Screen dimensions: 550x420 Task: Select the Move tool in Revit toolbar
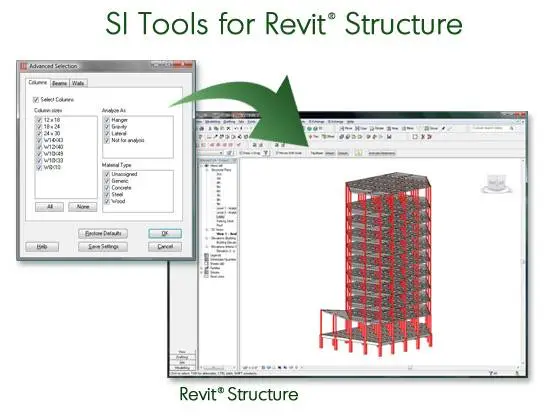click(x=346, y=128)
